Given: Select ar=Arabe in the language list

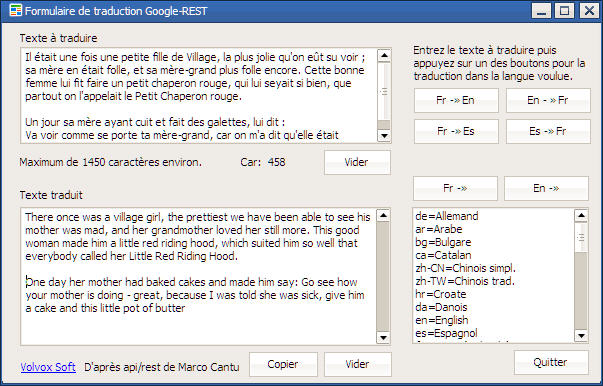Looking at the screenshot, I should [x=494, y=229].
